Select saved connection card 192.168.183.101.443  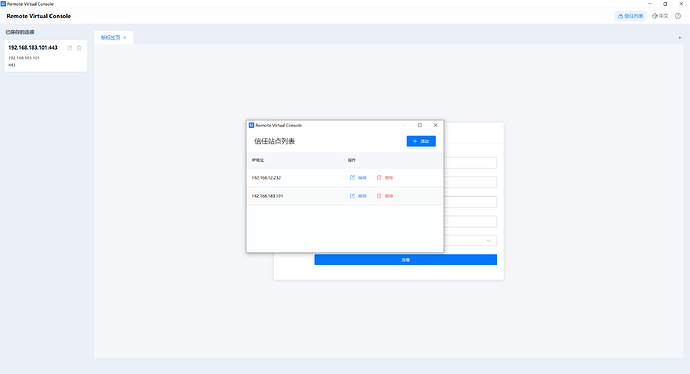pos(46,56)
